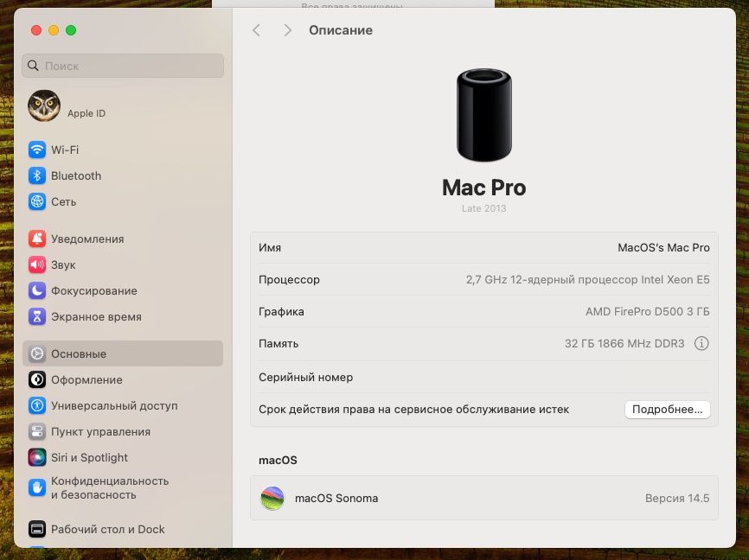The width and height of the screenshot is (749, 560).
Task: Select Wi-Fi label in sidebar
Action: [x=65, y=150]
